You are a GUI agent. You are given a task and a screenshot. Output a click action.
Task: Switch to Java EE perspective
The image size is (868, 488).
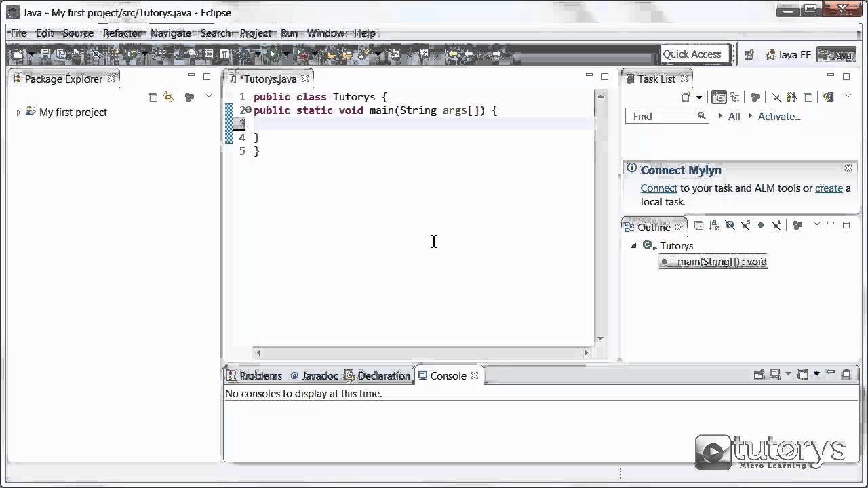click(788, 55)
